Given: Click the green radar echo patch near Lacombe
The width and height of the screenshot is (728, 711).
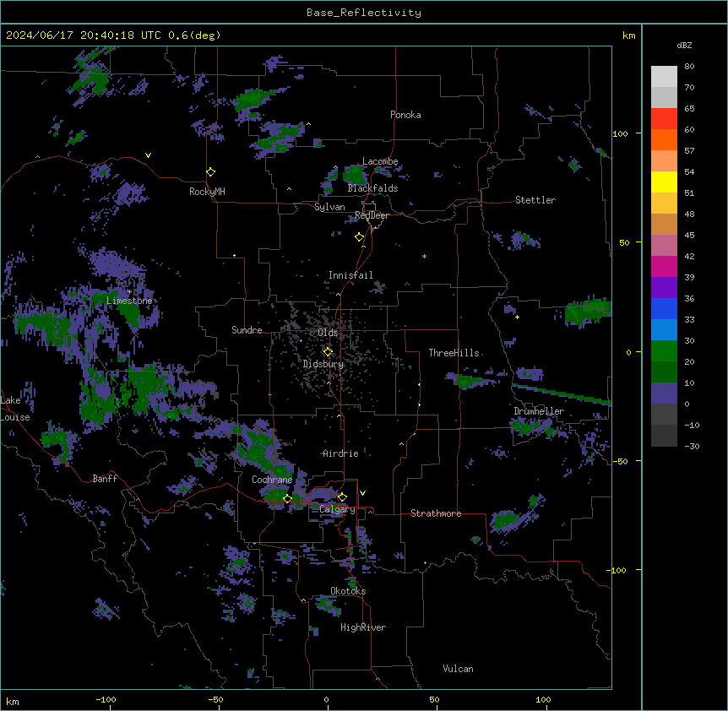Looking at the screenshot, I should (x=355, y=175).
